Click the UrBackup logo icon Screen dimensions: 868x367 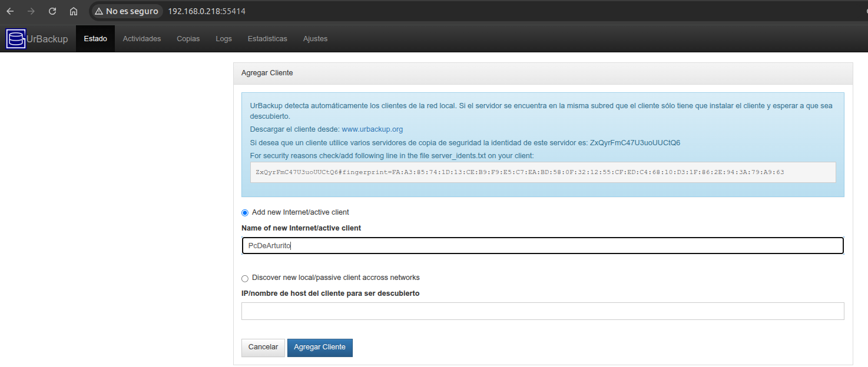point(16,39)
